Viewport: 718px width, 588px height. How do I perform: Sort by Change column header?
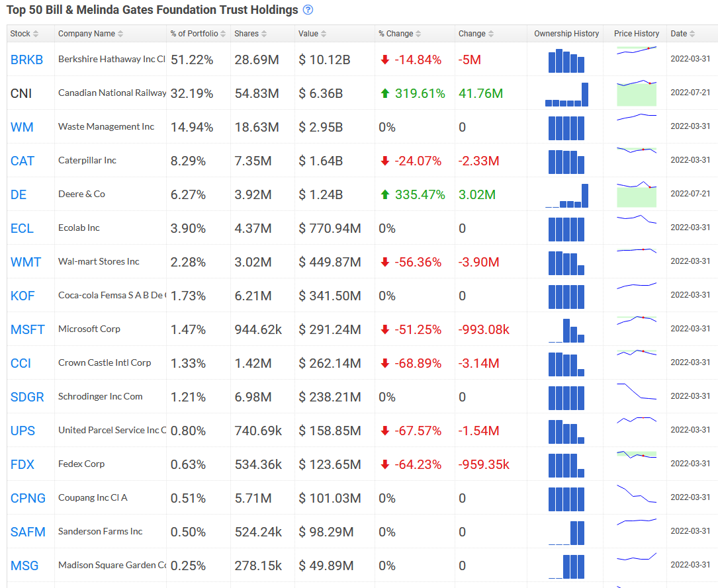tap(476, 34)
